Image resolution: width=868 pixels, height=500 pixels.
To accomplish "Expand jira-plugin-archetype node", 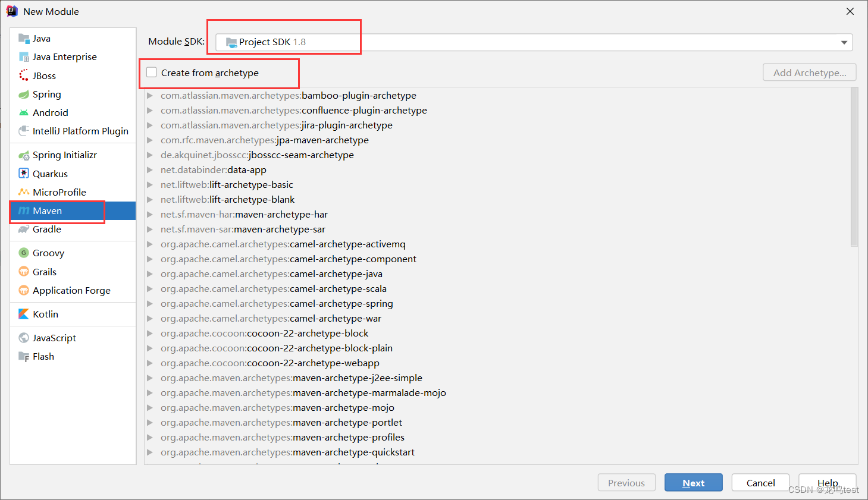I will tap(150, 125).
